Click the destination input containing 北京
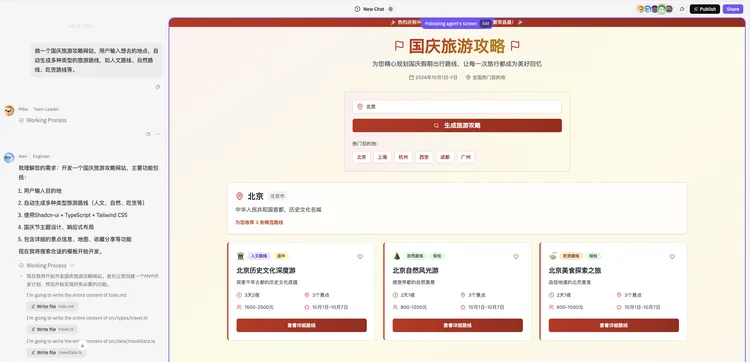 457,107
